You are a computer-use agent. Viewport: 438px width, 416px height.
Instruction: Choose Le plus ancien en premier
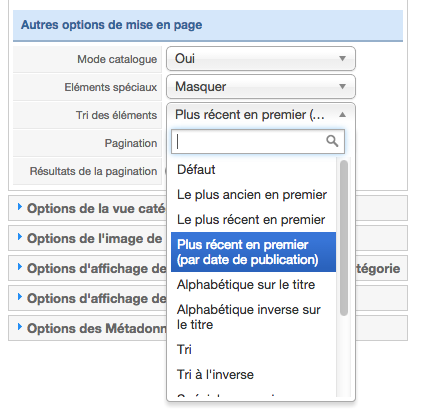coord(253,195)
